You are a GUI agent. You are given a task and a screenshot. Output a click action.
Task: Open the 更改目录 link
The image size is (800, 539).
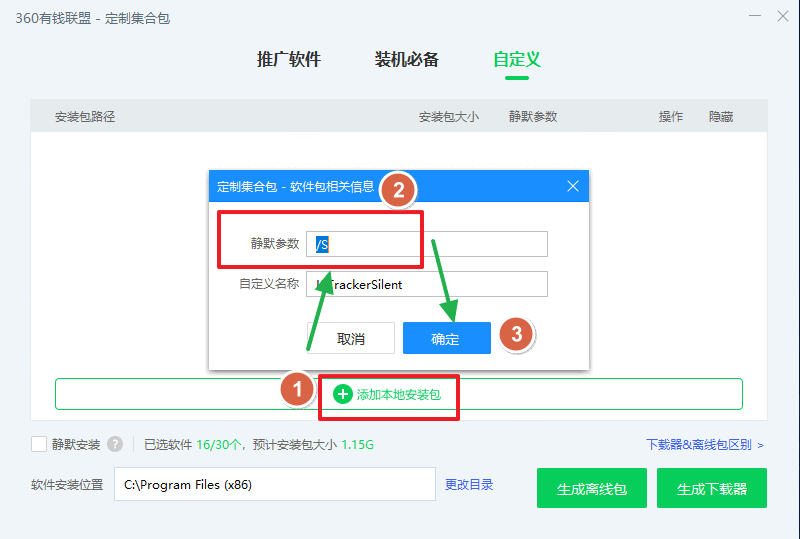[x=469, y=484]
